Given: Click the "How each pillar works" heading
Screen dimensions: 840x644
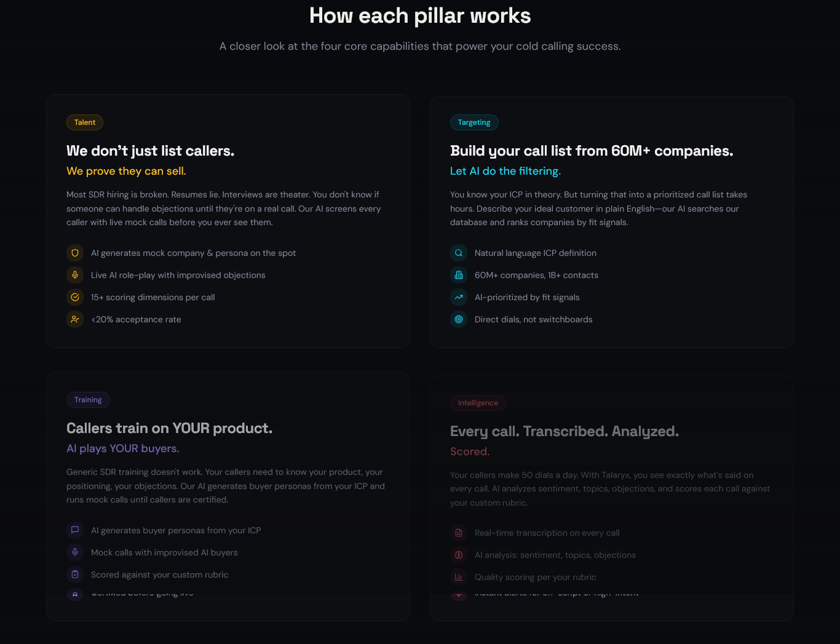Looking at the screenshot, I should [420, 16].
